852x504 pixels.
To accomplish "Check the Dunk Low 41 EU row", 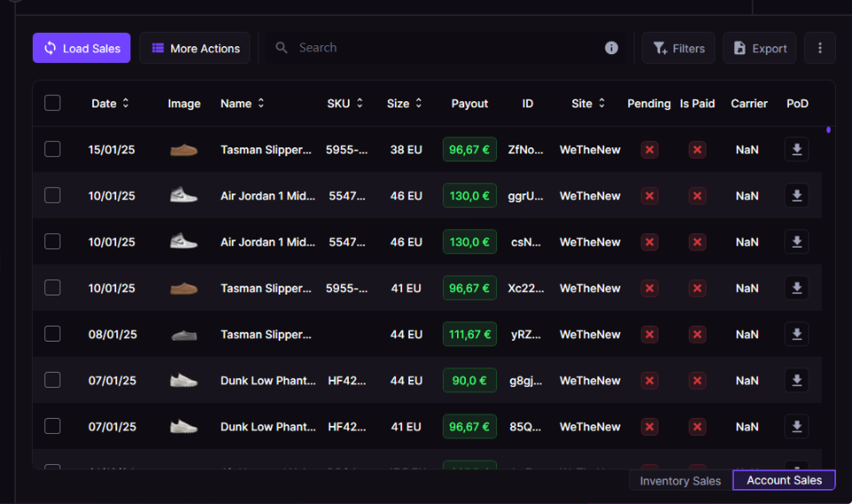I will tap(52, 426).
